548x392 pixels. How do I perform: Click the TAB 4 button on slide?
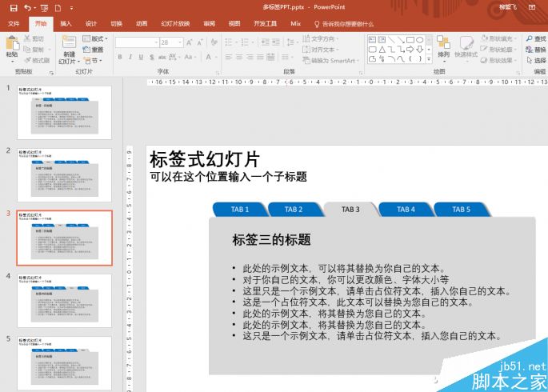tap(406, 210)
